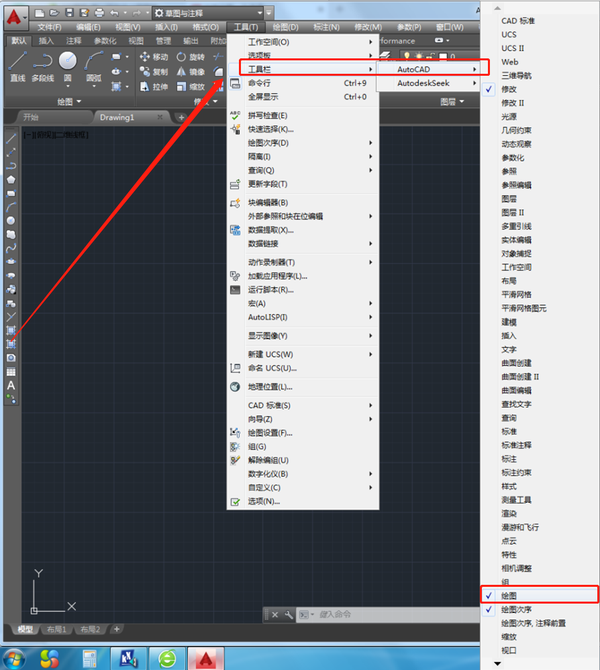Image resolution: width=600 pixels, height=670 pixels.
Task: Click the Move (移动) tool in ribbon
Action: tap(153, 57)
